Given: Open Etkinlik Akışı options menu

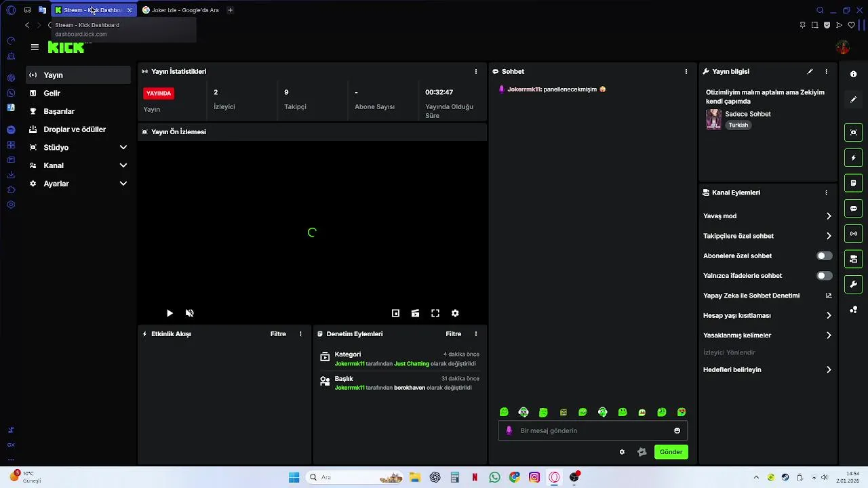Looking at the screenshot, I should 300,334.
